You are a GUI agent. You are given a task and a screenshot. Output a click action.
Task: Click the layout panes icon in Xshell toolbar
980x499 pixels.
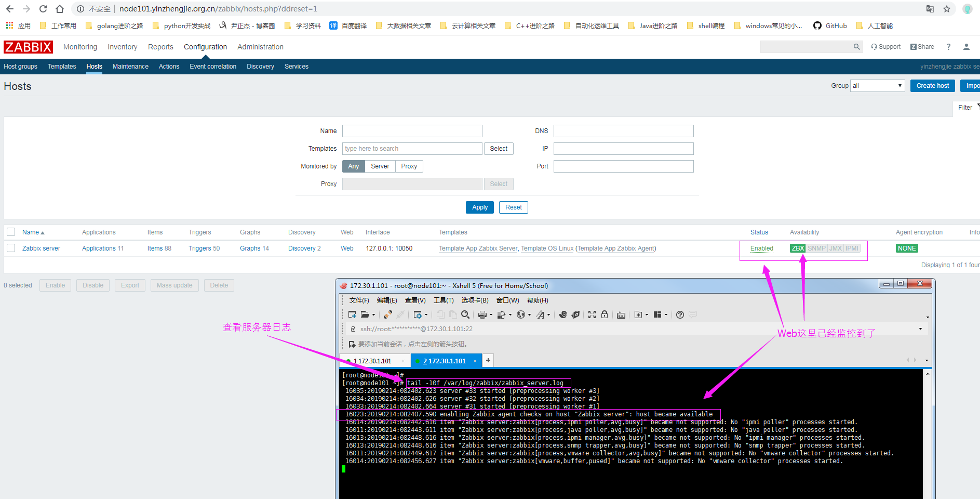[657, 314]
